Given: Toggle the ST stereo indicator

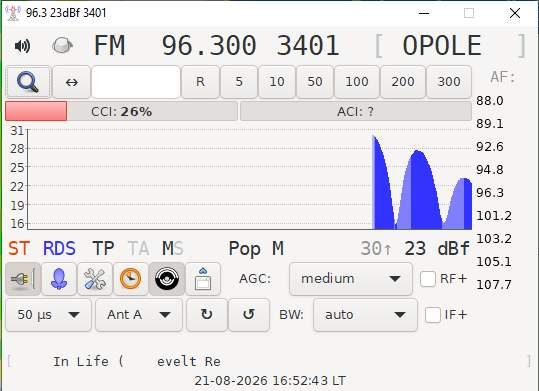Looking at the screenshot, I should tap(19, 248).
